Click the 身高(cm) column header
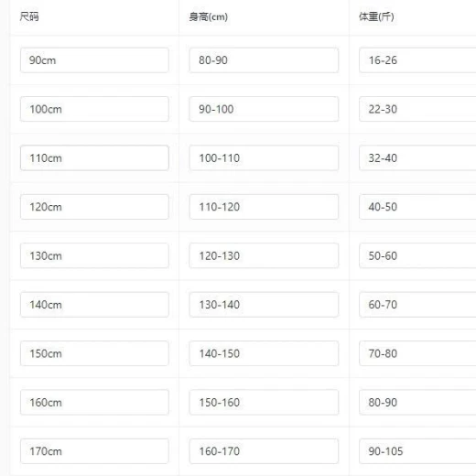 [209, 16]
